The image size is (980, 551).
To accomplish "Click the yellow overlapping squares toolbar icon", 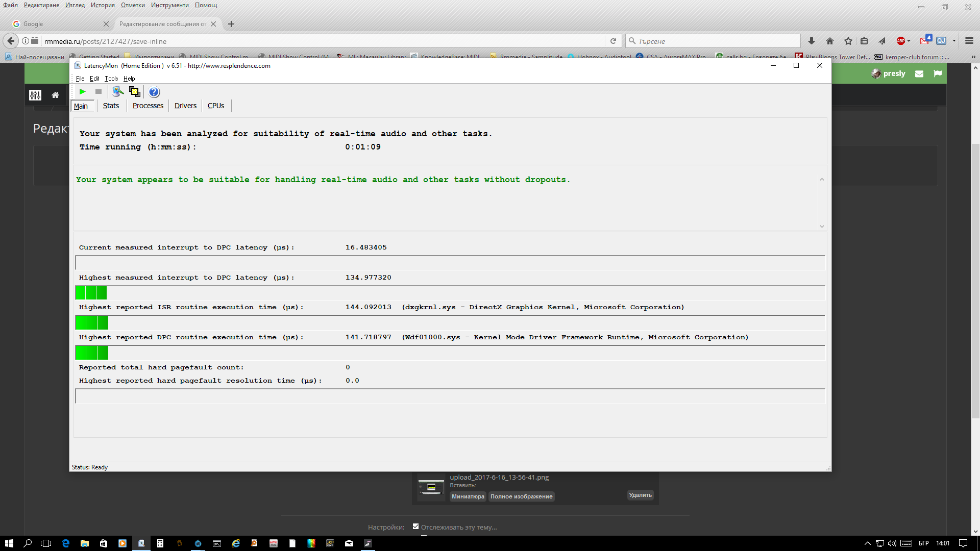I will (134, 92).
